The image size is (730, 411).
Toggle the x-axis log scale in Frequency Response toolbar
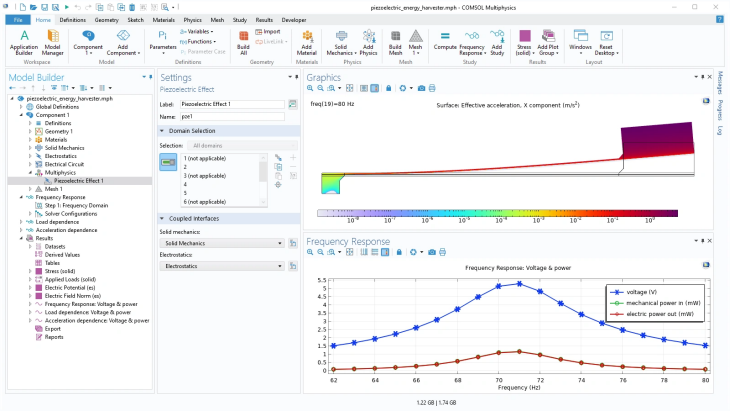[x=364, y=252]
